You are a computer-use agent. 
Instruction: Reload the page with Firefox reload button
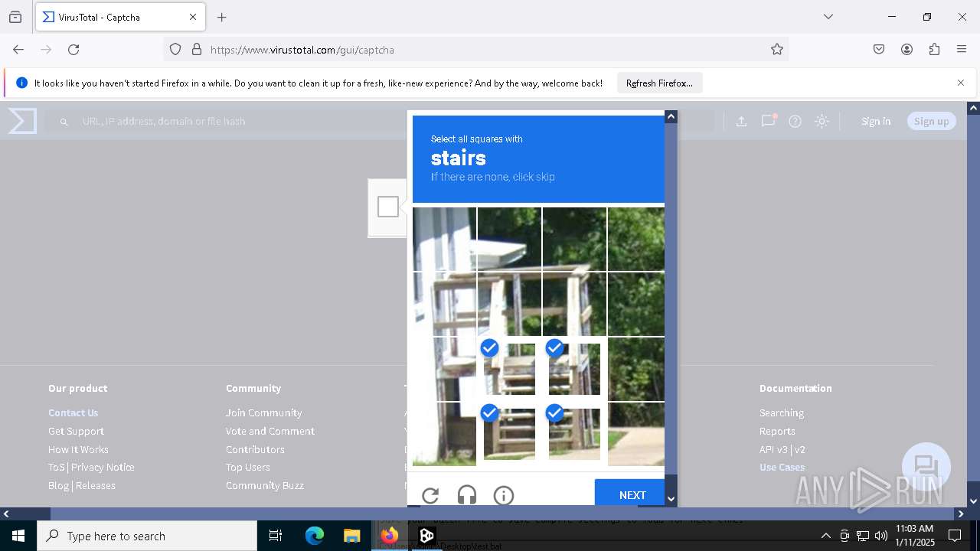click(x=73, y=50)
